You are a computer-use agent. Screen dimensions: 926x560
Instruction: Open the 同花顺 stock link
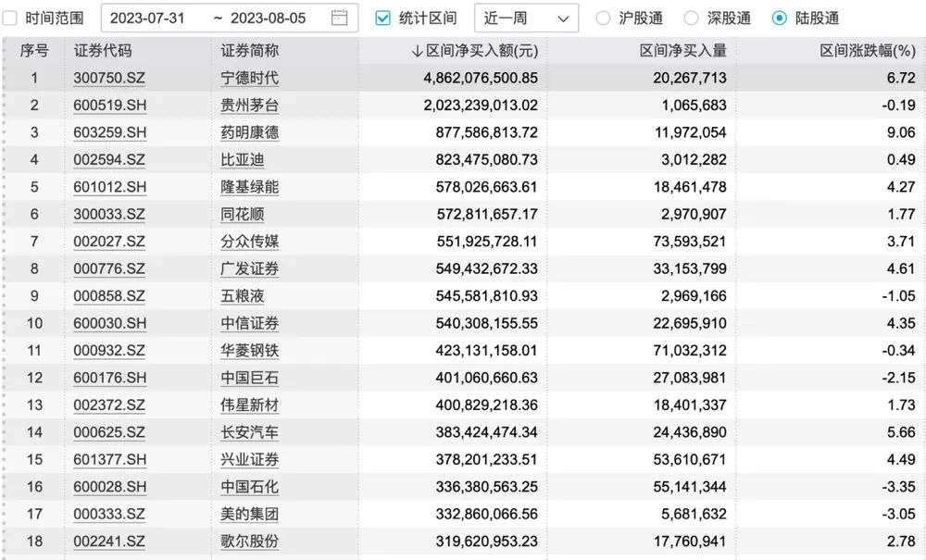(x=242, y=214)
